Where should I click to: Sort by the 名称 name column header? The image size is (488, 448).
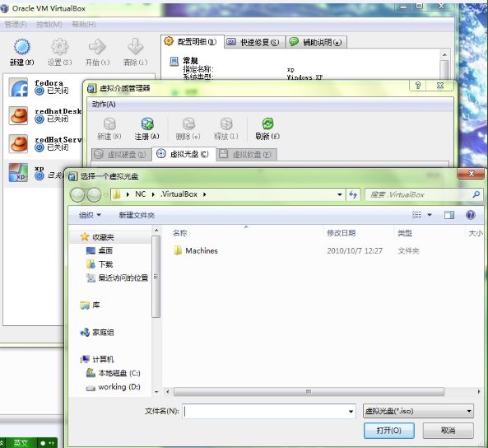pos(180,233)
